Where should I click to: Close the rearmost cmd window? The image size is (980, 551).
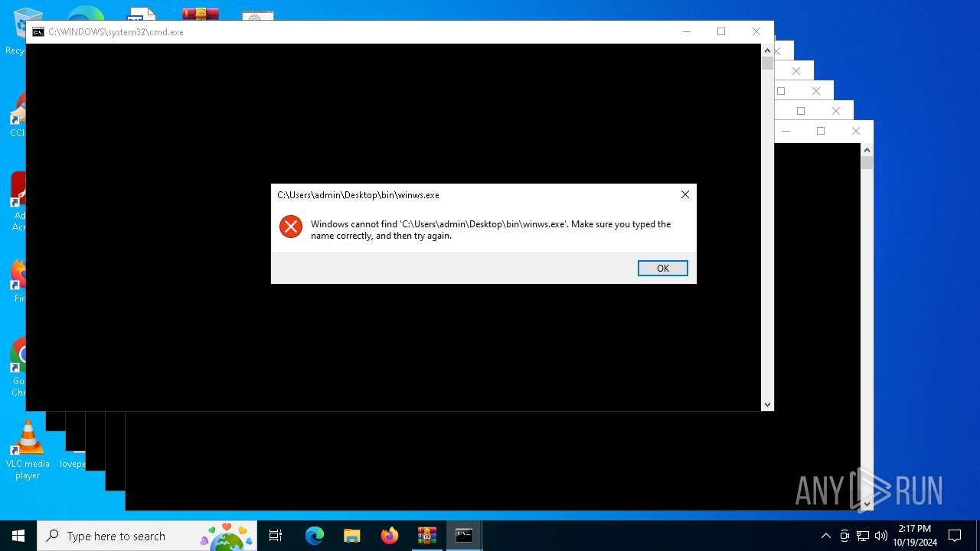pos(856,131)
